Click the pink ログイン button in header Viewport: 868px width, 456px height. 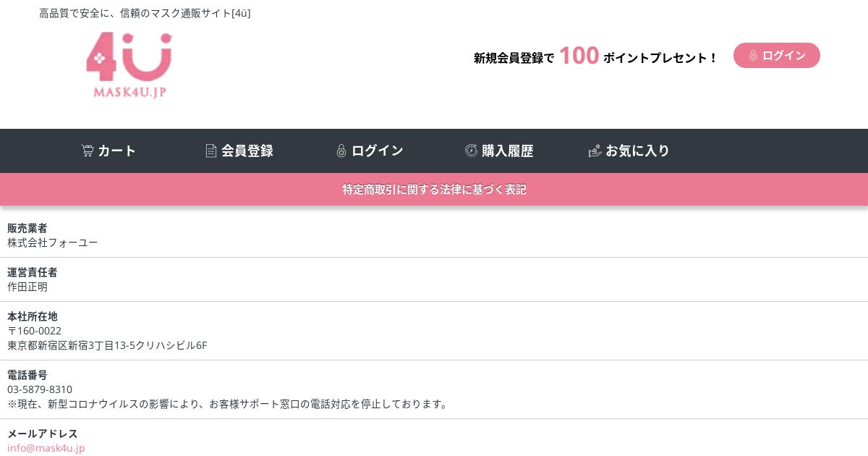pyautogui.click(x=777, y=56)
